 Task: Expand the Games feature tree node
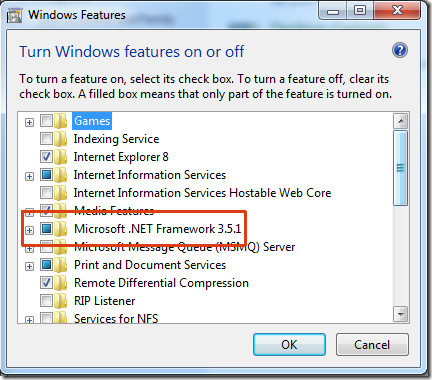(x=29, y=122)
